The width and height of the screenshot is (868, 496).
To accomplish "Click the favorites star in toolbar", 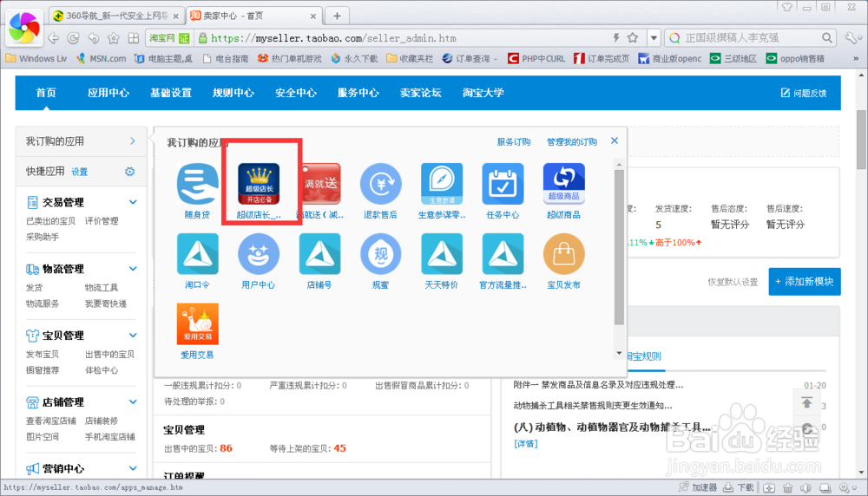I will coord(114,38).
